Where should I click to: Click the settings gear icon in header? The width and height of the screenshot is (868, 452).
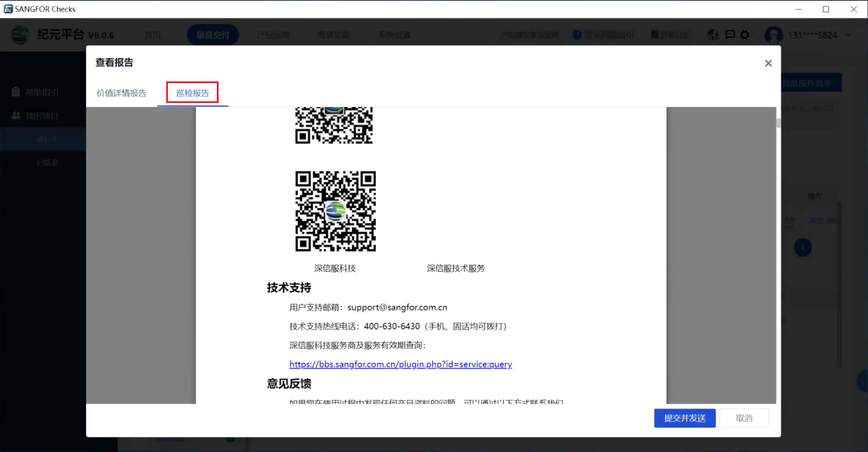tap(744, 35)
